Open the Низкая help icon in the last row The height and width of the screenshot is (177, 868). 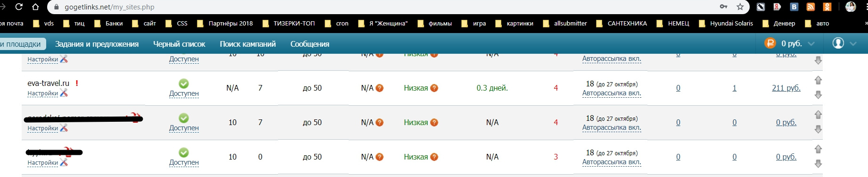click(434, 157)
